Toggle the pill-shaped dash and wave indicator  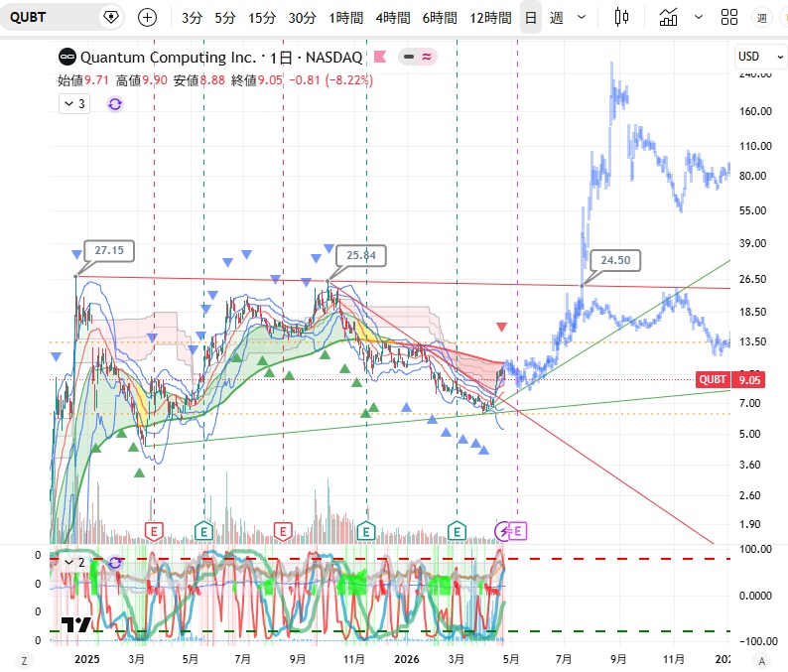click(418, 57)
